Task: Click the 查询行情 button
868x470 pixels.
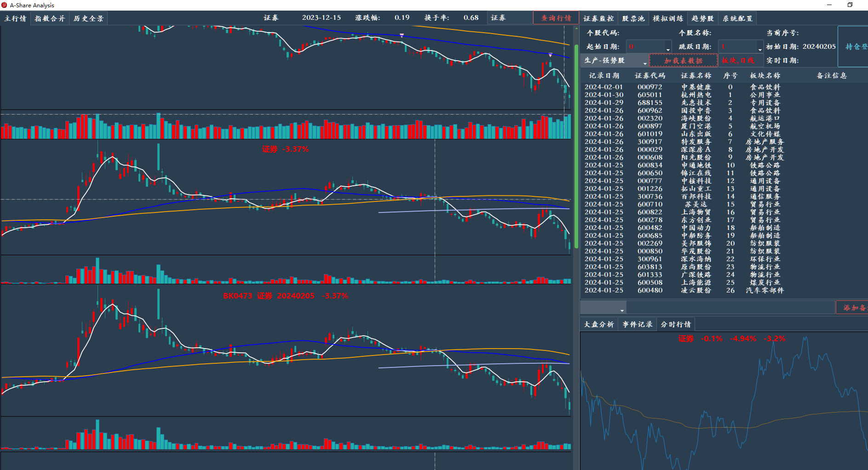Action: point(556,18)
